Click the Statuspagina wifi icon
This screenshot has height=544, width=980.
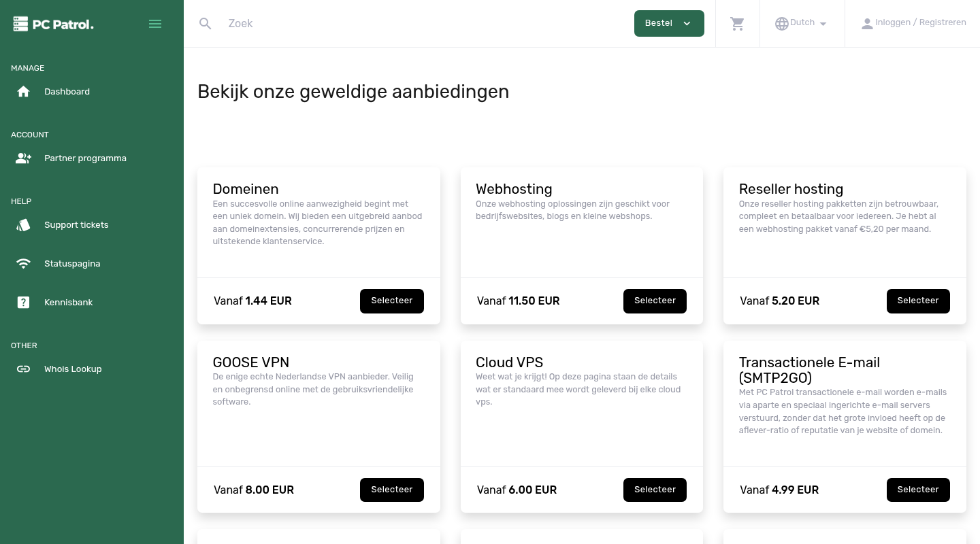click(x=23, y=263)
